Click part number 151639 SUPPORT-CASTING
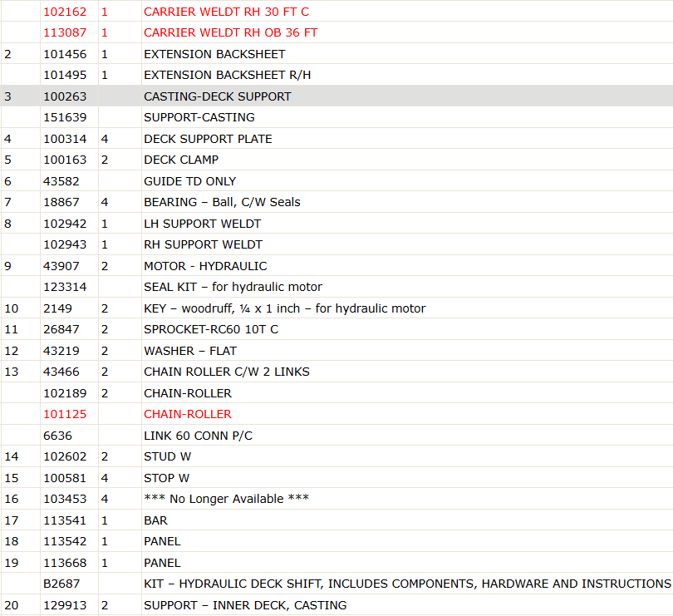Screen dimensions: 673x616 (x=65, y=117)
